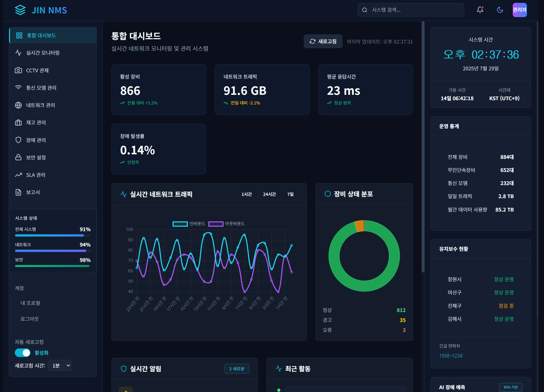Disable the 자동 새로고침 toggle

click(x=22, y=353)
